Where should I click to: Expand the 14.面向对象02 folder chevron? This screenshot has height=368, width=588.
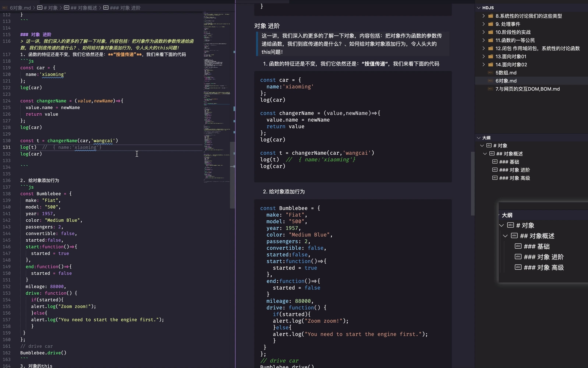click(484, 64)
